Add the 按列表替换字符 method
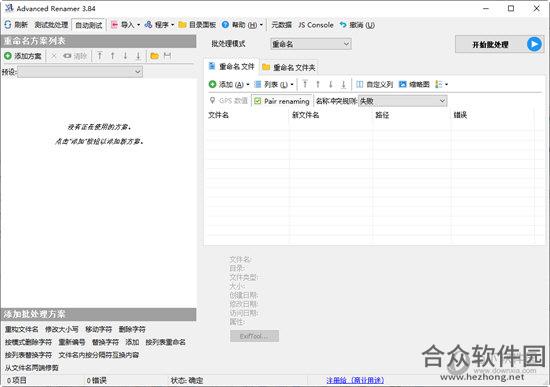 point(28,355)
